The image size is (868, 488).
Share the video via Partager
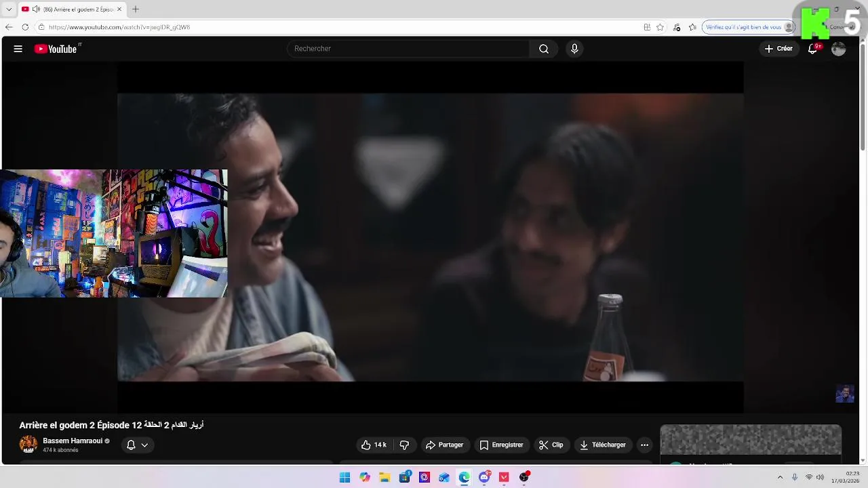[x=444, y=445]
